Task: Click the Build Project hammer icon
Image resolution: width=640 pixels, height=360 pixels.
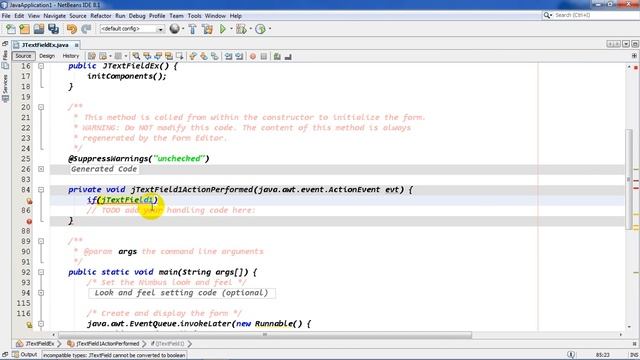Action: [192, 29]
